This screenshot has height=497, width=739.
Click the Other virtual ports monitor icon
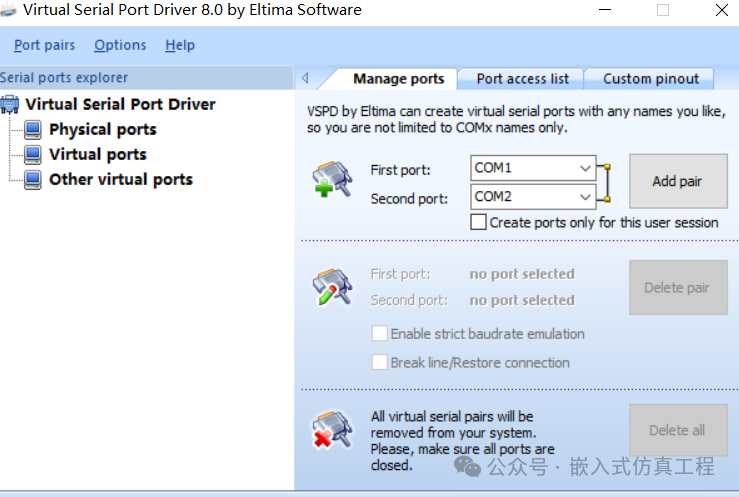click(x=33, y=179)
